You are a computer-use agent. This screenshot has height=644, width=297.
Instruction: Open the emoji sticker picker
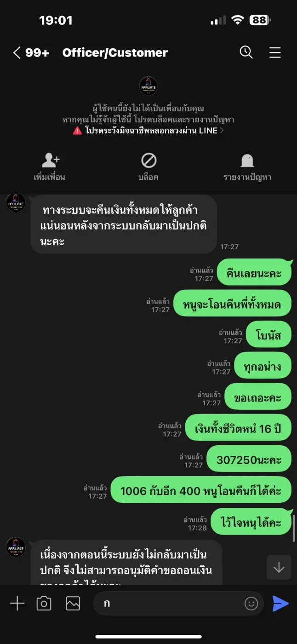point(251,604)
